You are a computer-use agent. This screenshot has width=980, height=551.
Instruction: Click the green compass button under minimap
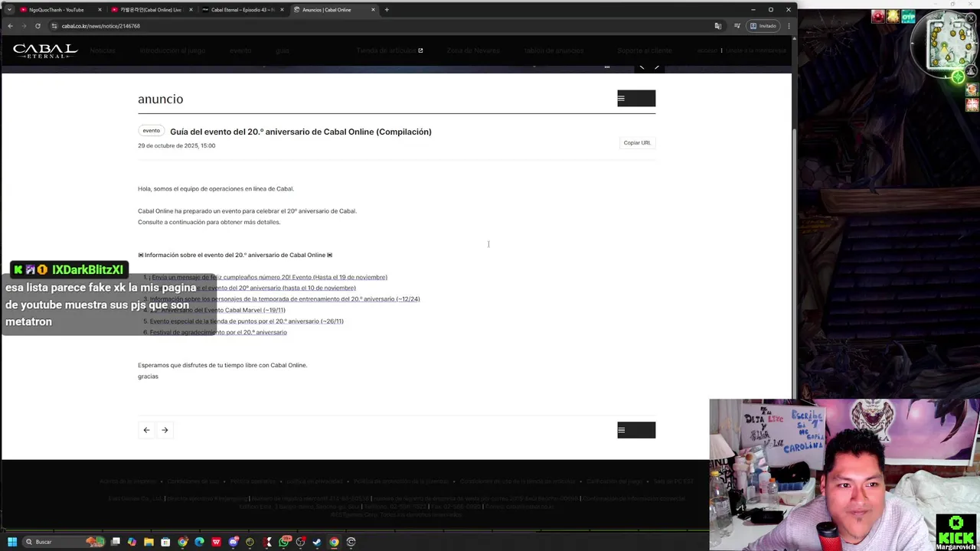[x=958, y=77]
